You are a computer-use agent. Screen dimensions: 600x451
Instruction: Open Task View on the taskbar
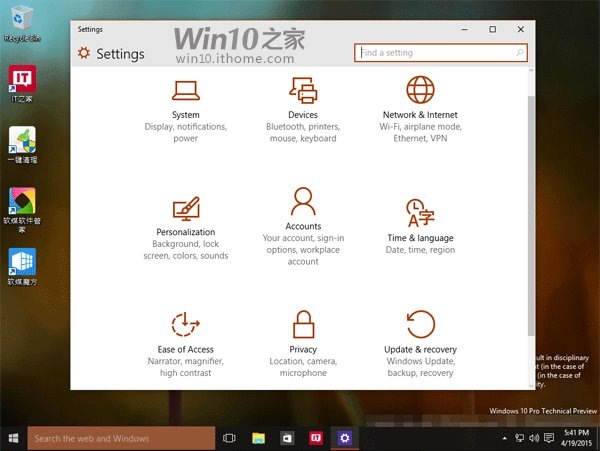click(x=229, y=438)
